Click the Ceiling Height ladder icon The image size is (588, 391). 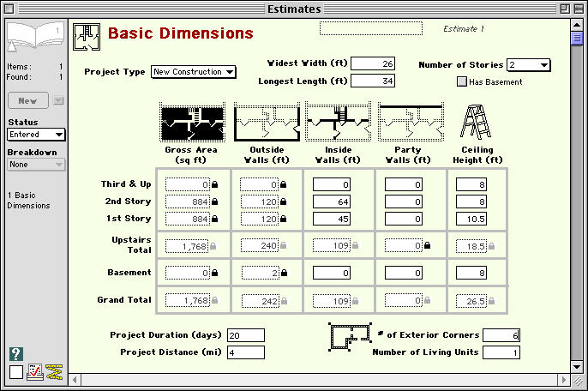tap(475, 123)
